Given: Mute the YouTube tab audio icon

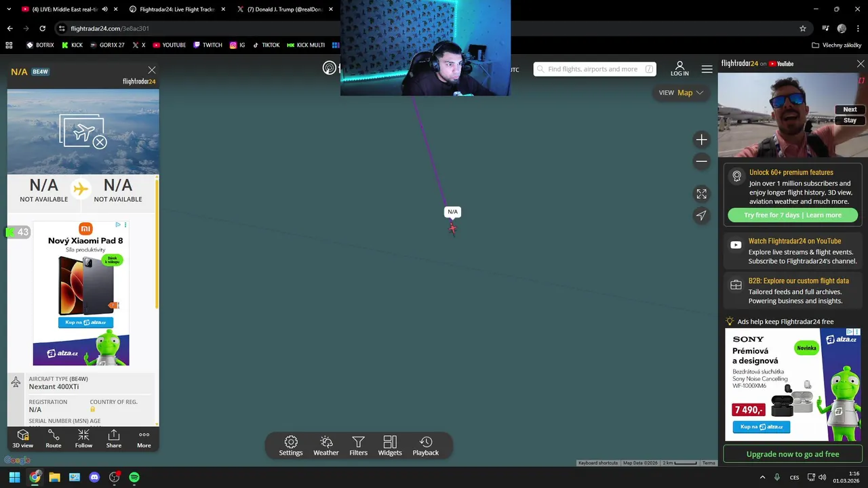Looking at the screenshot, I should (104, 9).
